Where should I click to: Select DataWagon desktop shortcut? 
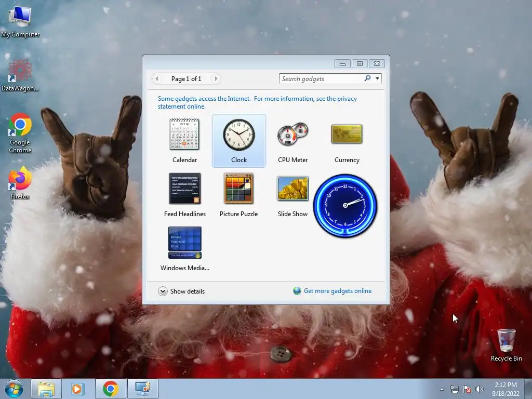[20, 75]
